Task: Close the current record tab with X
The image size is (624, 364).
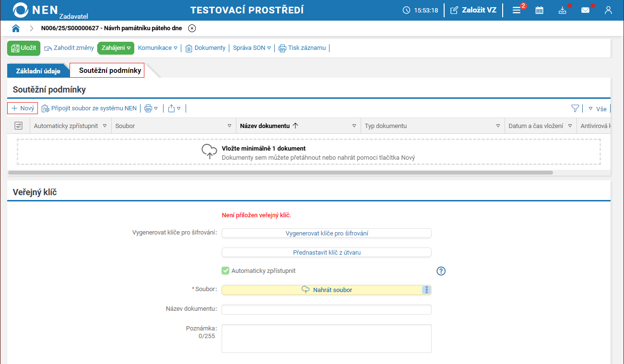Action: [x=192, y=28]
